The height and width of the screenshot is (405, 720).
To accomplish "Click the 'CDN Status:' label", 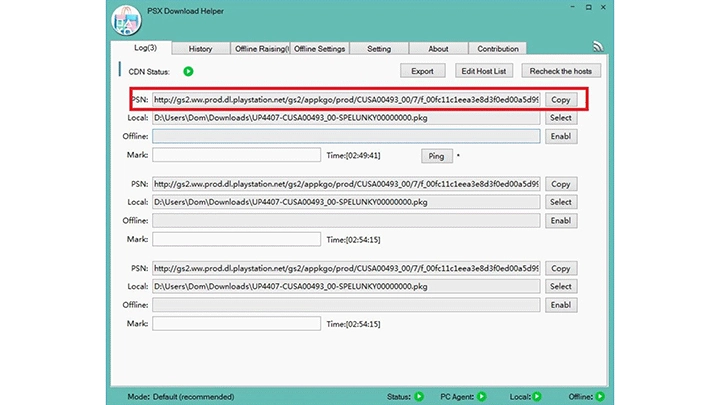I will click(149, 72).
